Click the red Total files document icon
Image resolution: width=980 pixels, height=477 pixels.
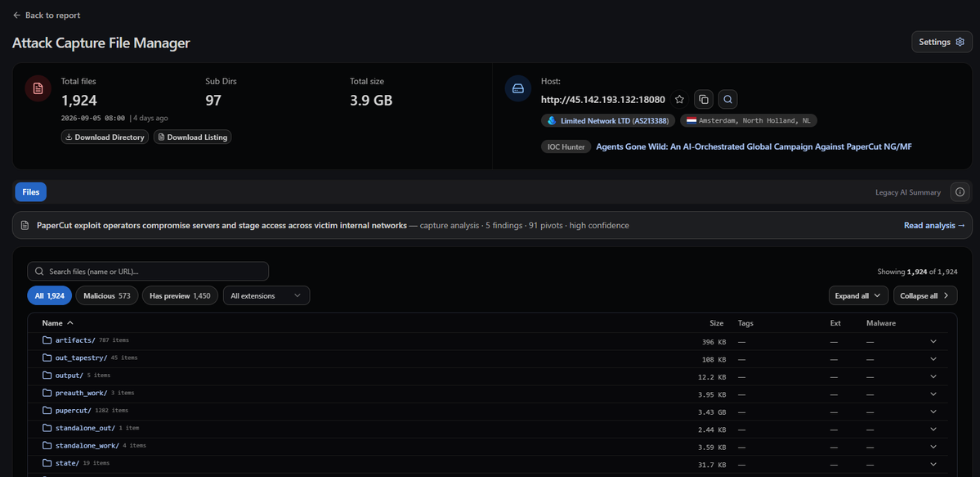(38, 88)
